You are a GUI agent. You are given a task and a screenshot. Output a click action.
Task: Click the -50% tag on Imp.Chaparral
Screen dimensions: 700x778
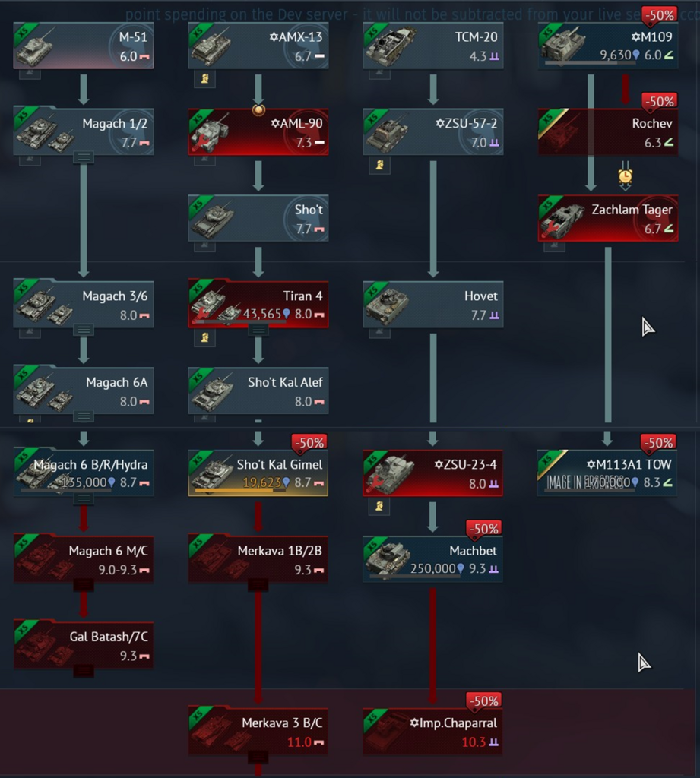pyautogui.click(x=484, y=701)
